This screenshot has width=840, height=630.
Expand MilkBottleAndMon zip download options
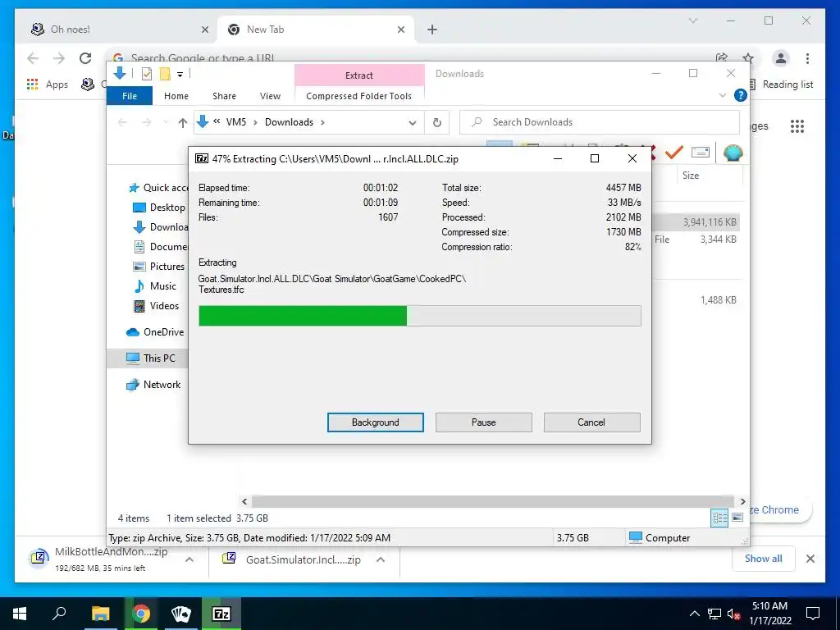(189, 559)
